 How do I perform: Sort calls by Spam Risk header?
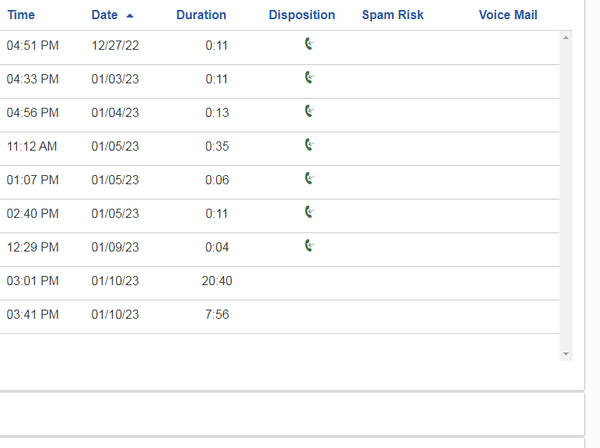coord(393,15)
